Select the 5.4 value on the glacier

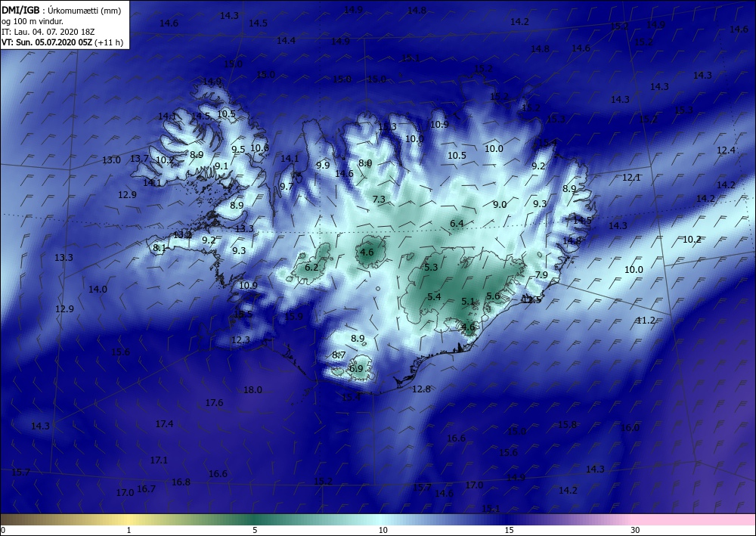click(434, 296)
